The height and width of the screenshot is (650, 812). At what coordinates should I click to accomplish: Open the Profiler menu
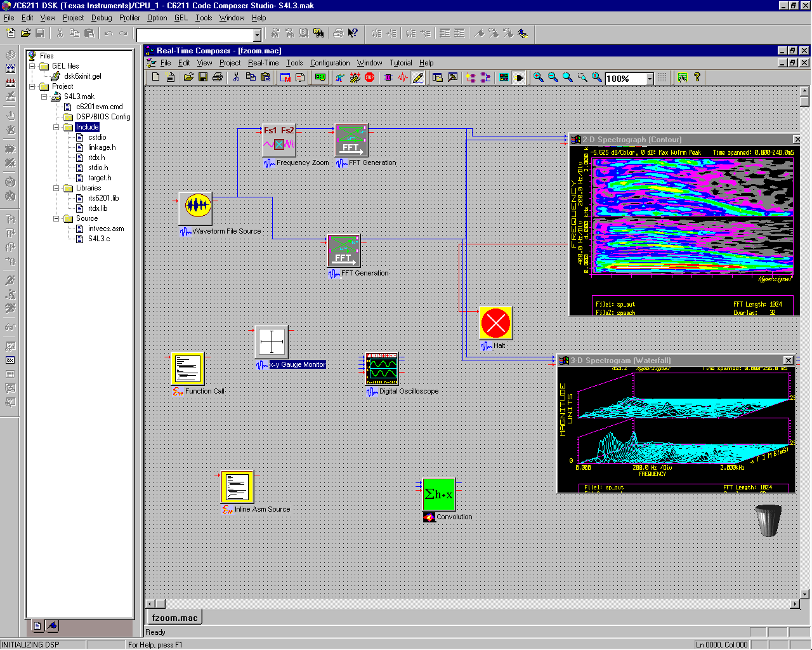129,18
